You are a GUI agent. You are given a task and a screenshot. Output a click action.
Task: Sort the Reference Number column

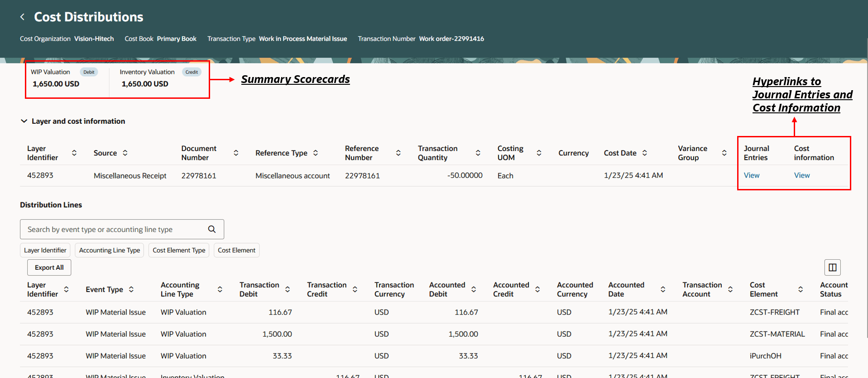(398, 153)
